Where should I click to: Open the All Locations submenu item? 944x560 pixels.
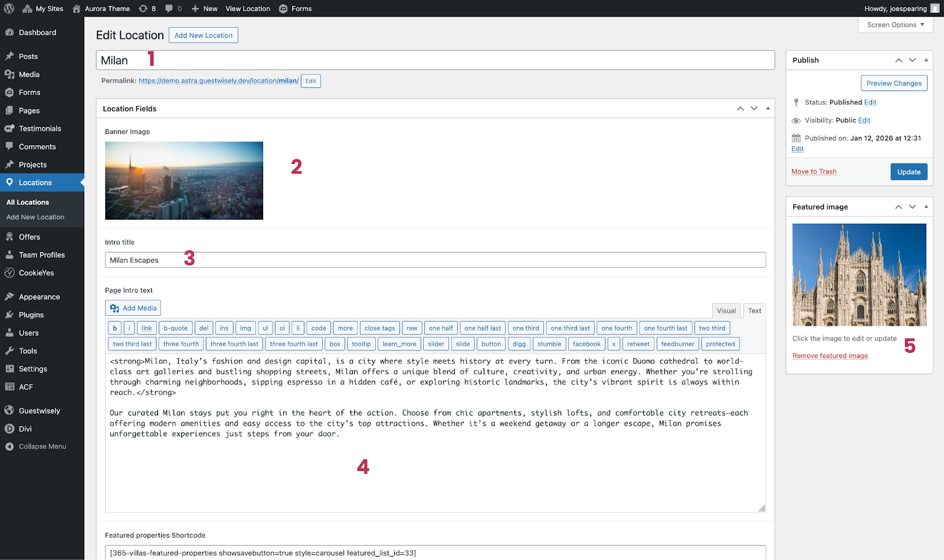[x=28, y=202]
